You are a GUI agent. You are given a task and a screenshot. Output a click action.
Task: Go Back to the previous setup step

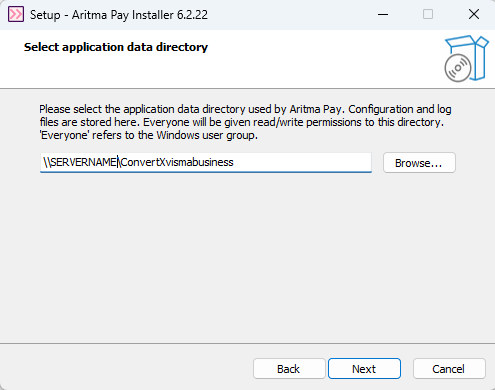(289, 369)
